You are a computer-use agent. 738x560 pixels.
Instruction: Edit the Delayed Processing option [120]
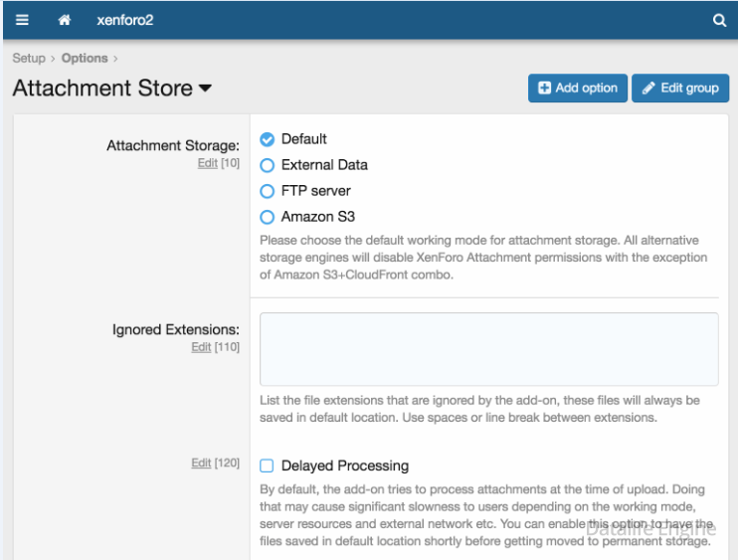[x=201, y=464]
